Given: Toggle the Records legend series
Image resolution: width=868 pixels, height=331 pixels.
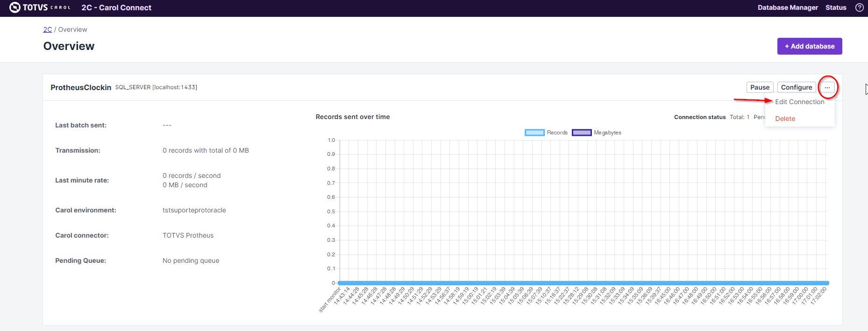Looking at the screenshot, I should tap(546, 133).
